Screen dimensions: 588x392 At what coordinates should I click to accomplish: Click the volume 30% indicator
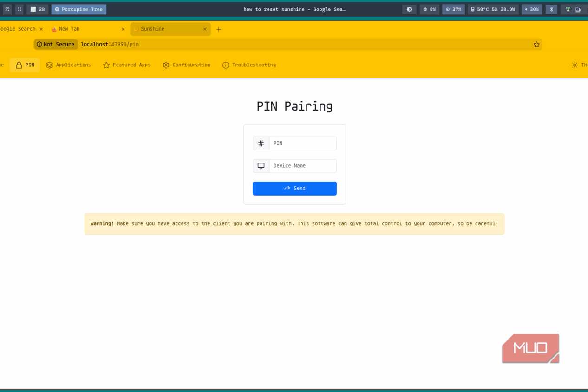[532, 9]
